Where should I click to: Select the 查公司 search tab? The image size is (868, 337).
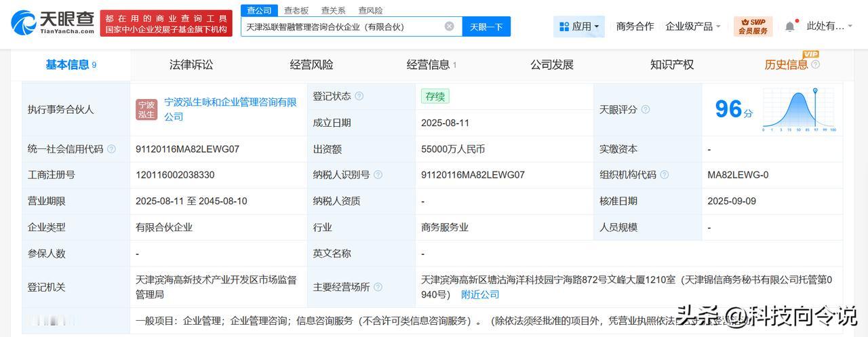[259, 10]
